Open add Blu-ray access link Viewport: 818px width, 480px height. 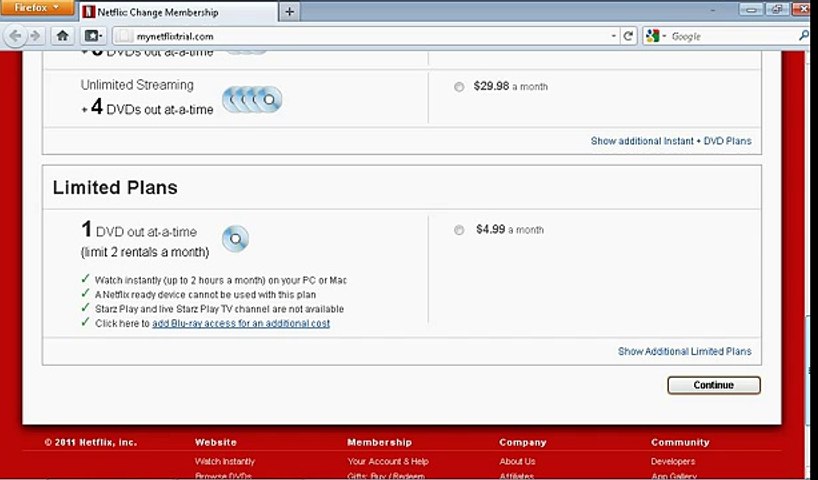(241, 323)
